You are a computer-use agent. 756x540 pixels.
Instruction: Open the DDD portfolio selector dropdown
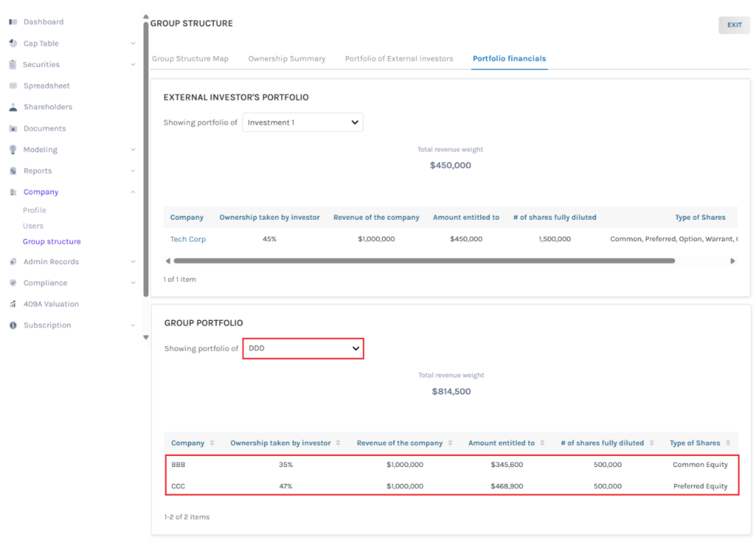tap(303, 348)
